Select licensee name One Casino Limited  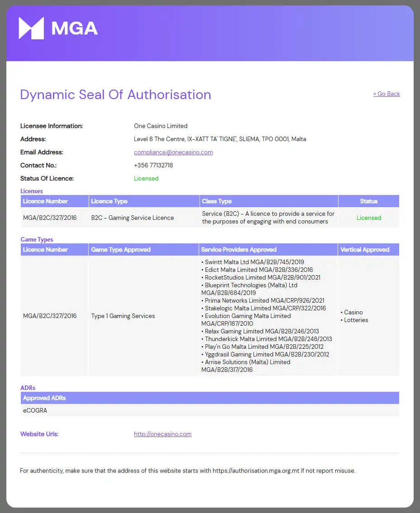(160, 126)
